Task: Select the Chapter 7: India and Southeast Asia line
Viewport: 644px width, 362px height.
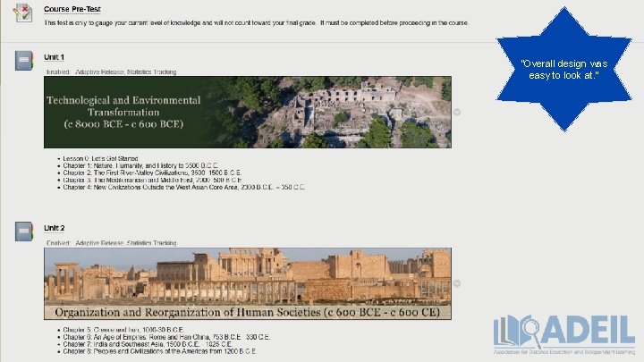Action: [148, 344]
